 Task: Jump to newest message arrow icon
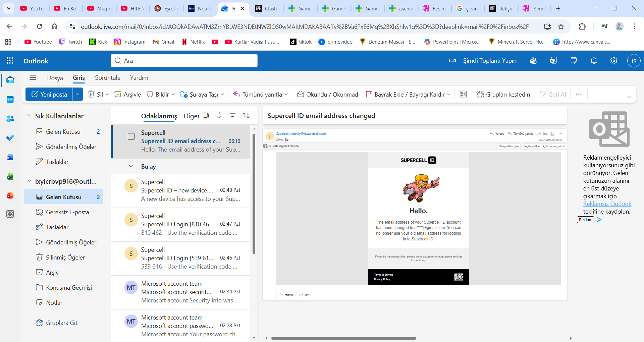click(219, 115)
